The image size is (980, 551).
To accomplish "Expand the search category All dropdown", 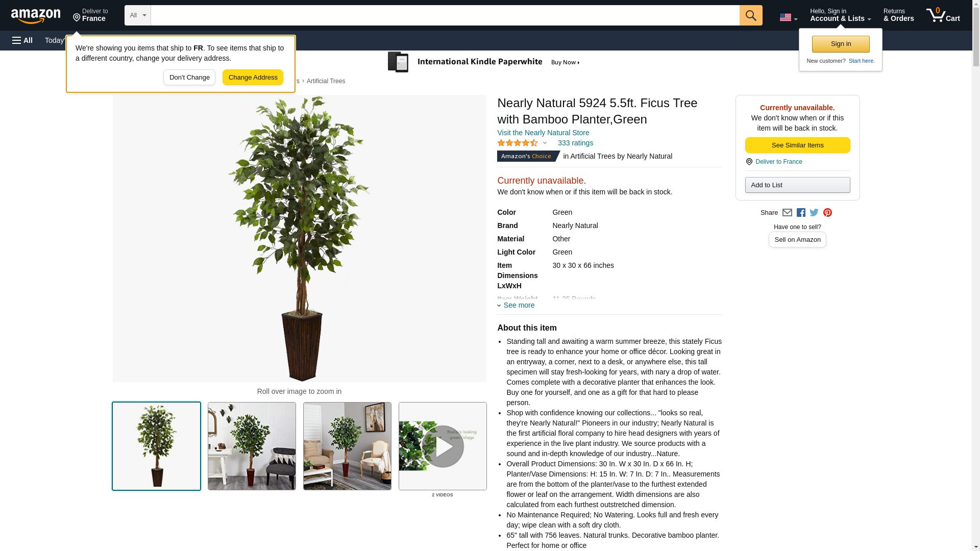I will tap(137, 15).
